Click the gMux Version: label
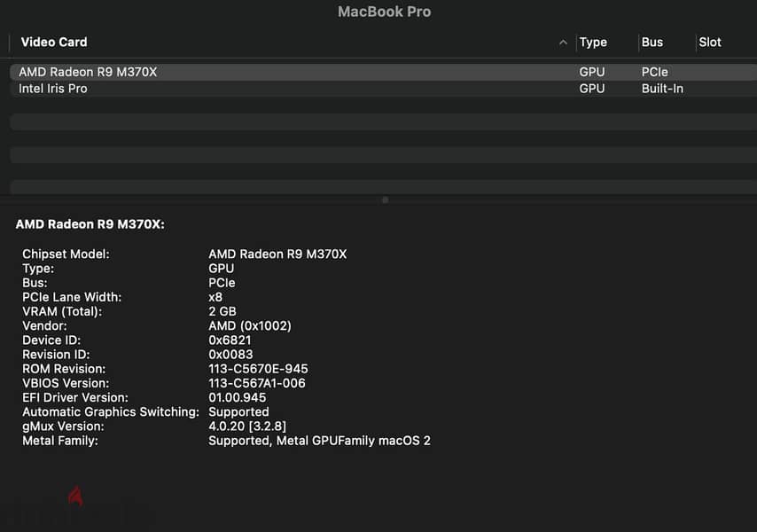This screenshot has height=532, width=757. click(x=63, y=426)
